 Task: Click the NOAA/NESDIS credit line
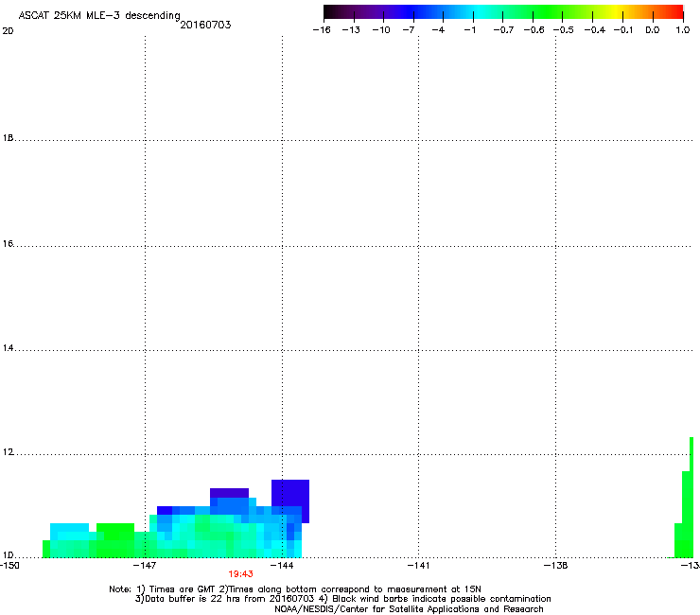point(409,608)
